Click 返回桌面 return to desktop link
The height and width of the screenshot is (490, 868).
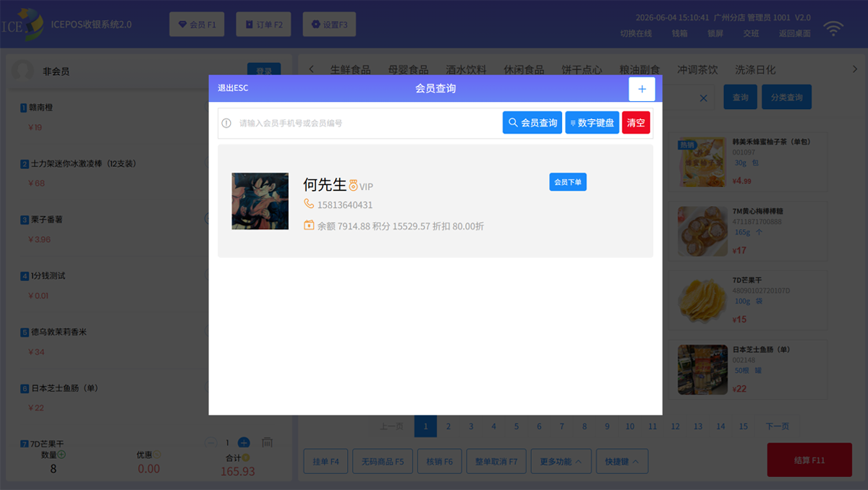794,33
